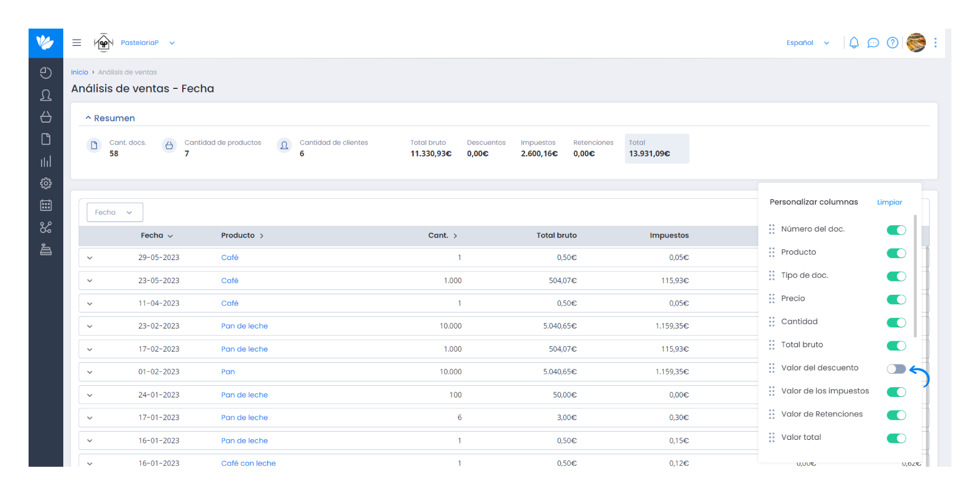Expand the 29-05-2023 row

(x=90, y=258)
